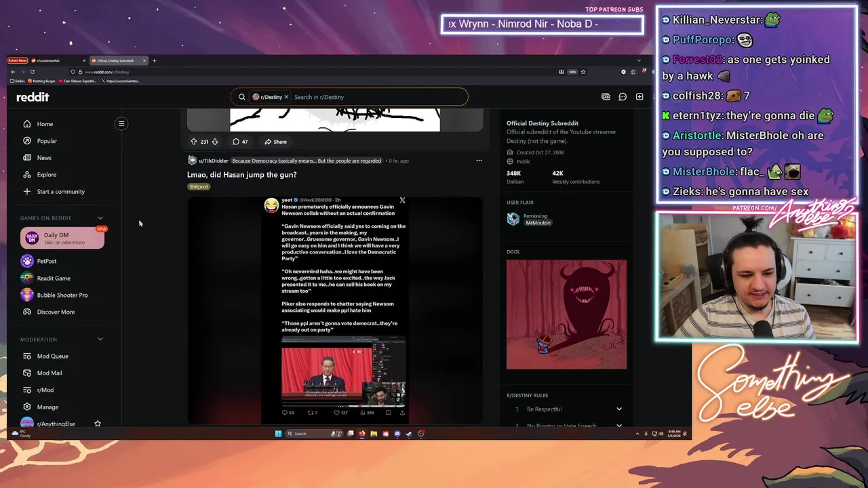
Task: Open Discord from taskbar
Action: (397, 434)
